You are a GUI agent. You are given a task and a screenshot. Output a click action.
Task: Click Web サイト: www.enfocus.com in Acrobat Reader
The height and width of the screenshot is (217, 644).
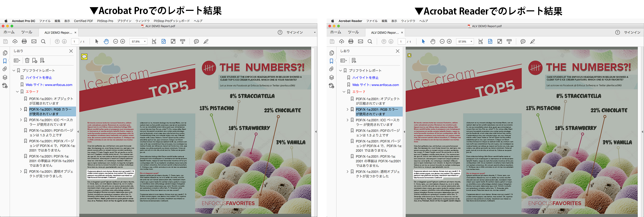(376, 85)
